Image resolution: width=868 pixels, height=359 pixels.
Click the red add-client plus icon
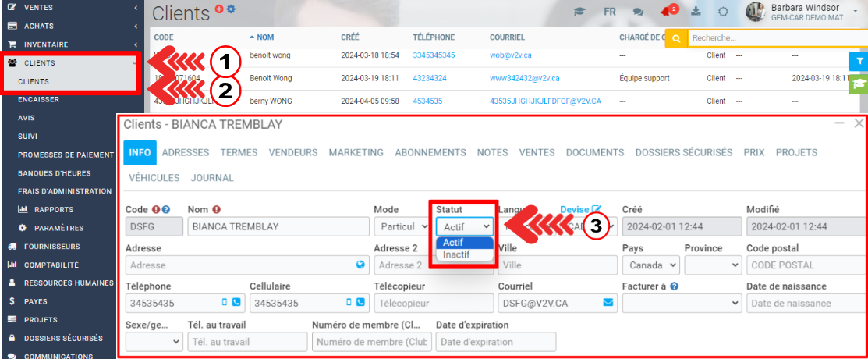coord(219,9)
